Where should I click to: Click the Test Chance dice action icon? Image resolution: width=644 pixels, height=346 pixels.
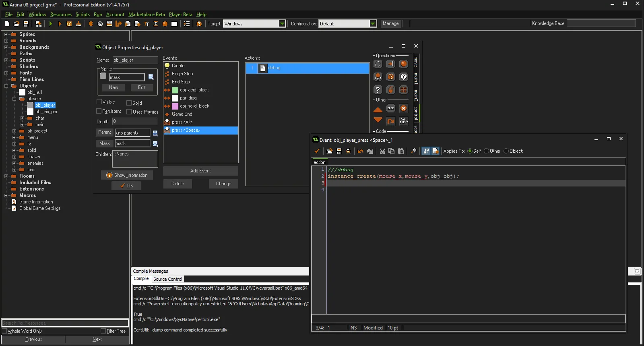click(x=390, y=77)
